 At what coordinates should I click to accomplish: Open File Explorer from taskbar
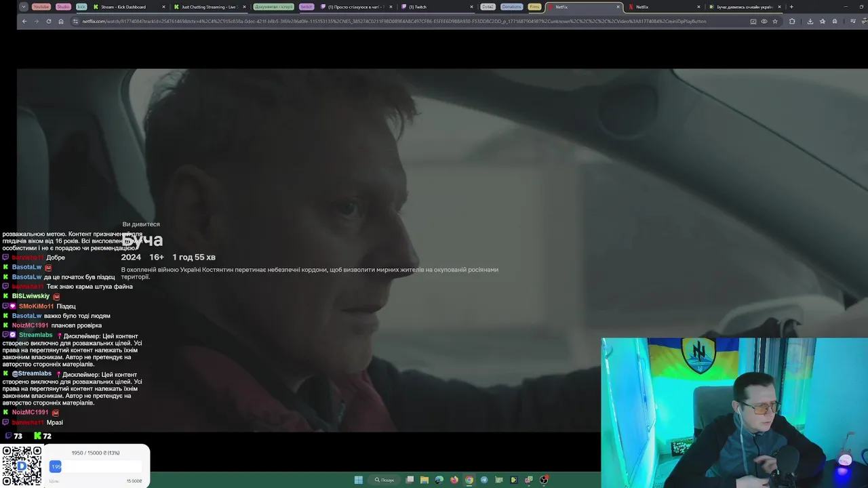(x=425, y=480)
